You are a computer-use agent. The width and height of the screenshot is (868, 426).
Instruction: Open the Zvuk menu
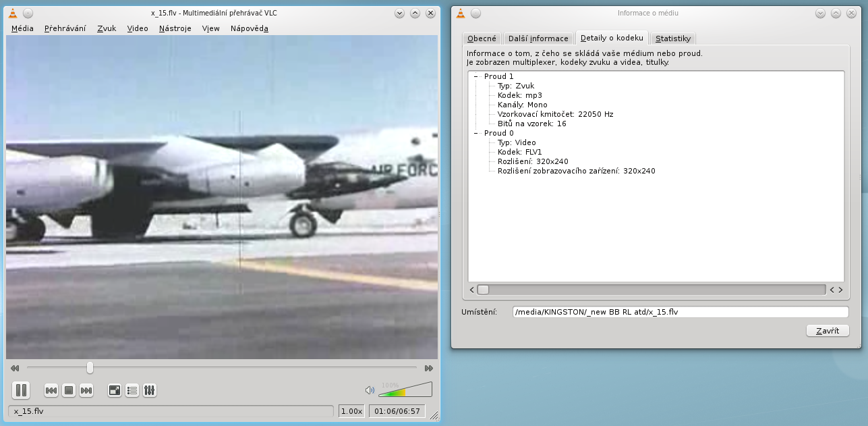[x=107, y=28]
